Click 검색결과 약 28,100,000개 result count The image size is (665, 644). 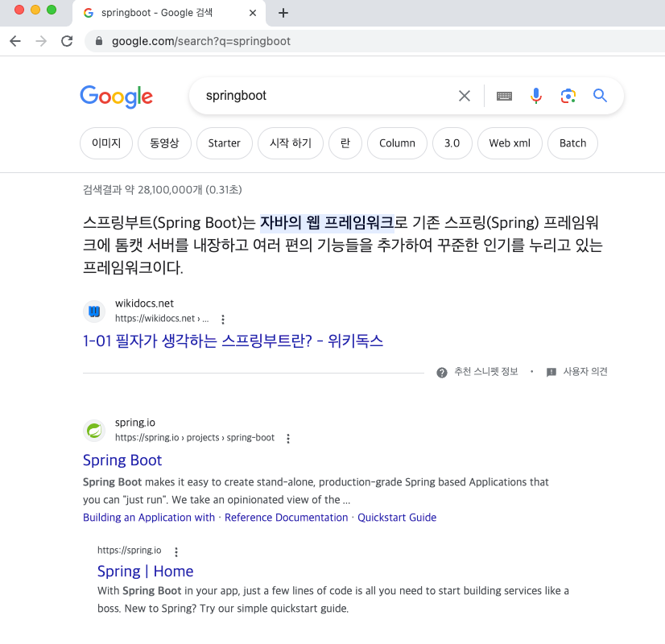[163, 189]
